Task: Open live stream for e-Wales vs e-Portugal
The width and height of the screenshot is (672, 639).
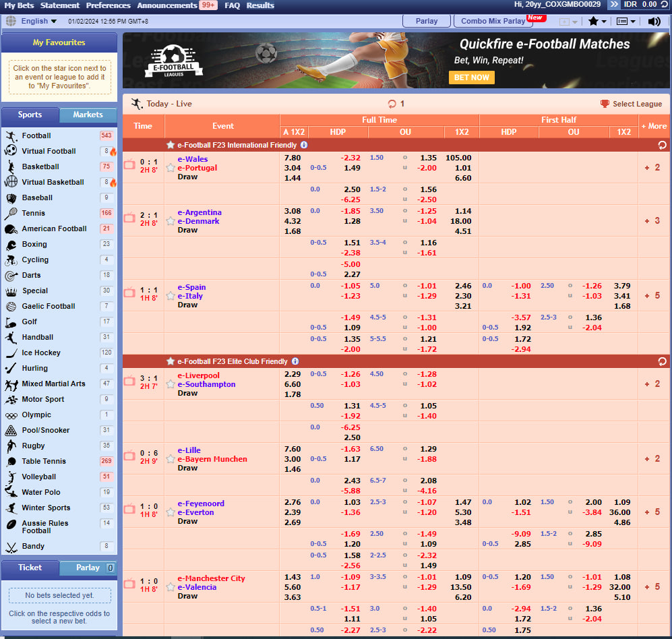Action: point(129,164)
